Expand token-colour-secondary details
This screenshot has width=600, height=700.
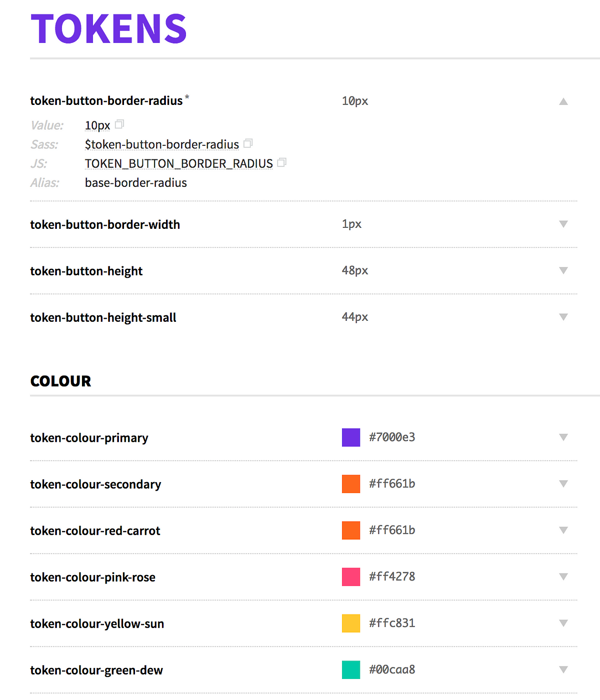[x=563, y=484]
